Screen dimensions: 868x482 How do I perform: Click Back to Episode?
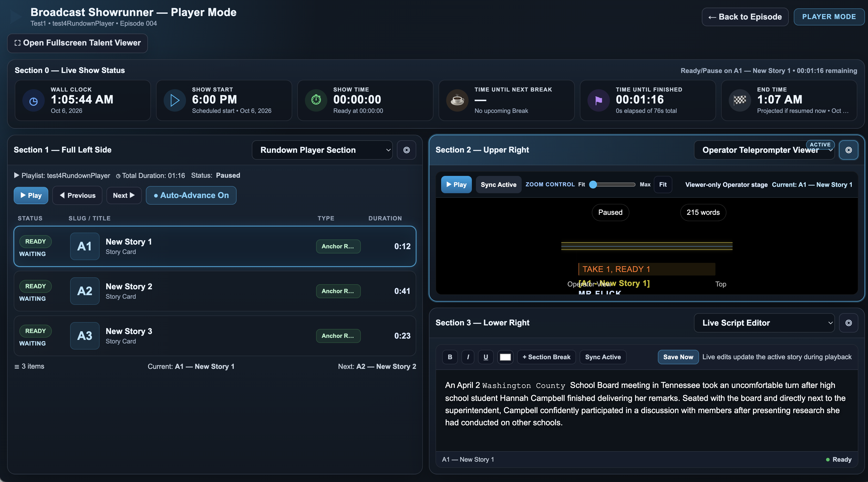[745, 17]
